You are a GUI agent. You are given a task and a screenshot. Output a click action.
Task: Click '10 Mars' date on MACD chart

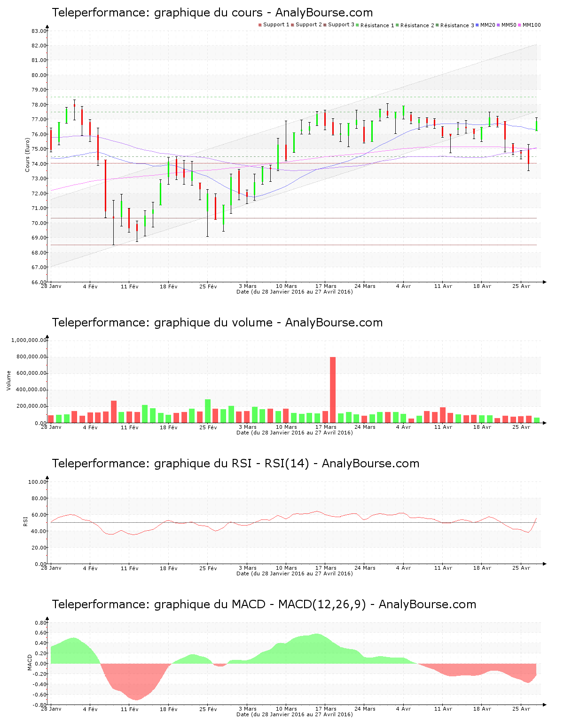pos(286,709)
